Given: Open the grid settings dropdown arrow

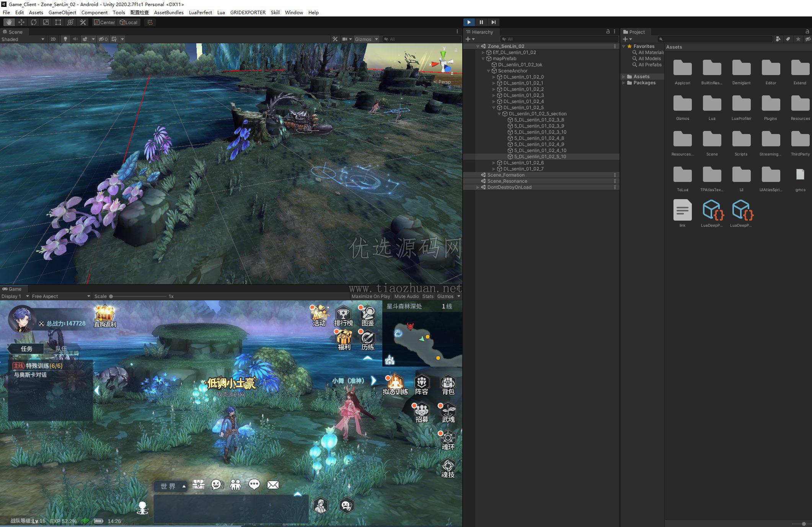Looking at the screenshot, I should point(122,39).
